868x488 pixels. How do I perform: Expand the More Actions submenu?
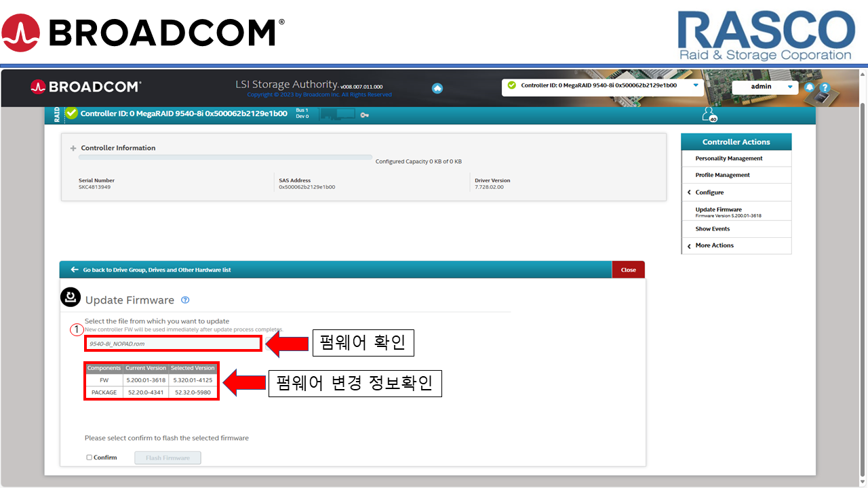736,245
